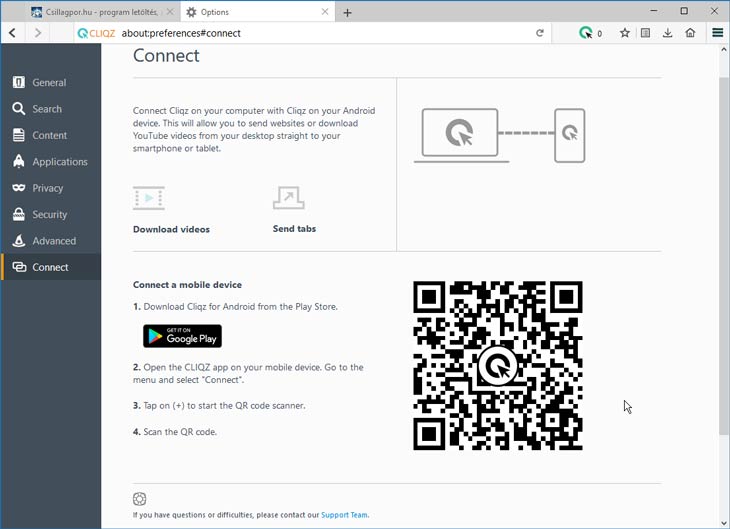
Task: Click the "Connect a mobile device" heading
Action: point(187,285)
